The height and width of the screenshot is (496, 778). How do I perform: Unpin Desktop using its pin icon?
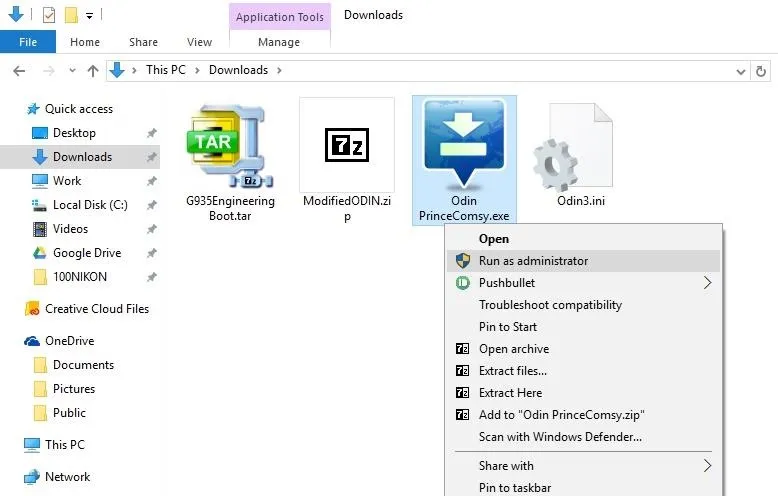[x=152, y=133]
